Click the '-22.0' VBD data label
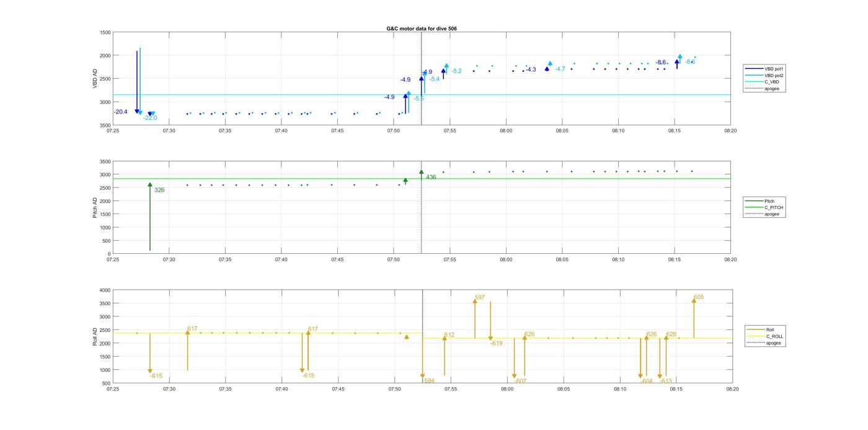 [150, 118]
